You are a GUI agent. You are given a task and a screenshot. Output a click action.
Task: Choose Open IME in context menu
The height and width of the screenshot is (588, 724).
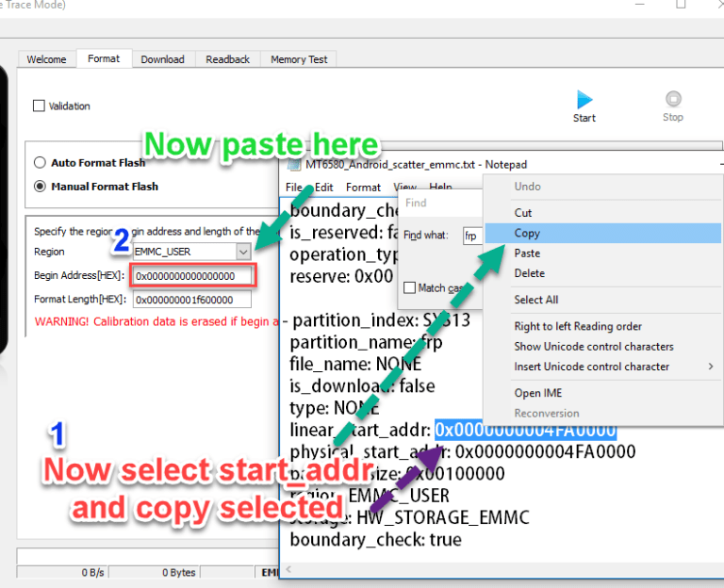[602, 393]
